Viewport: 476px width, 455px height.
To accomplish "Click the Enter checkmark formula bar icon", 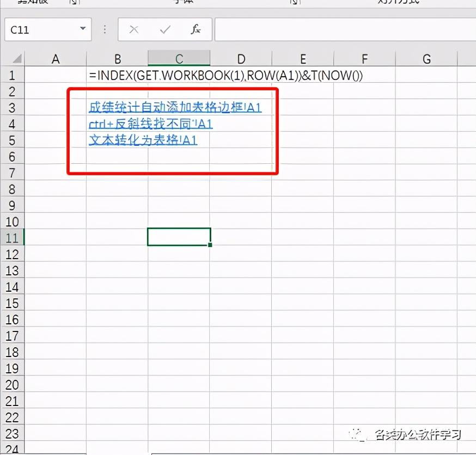I will [165, 29].
